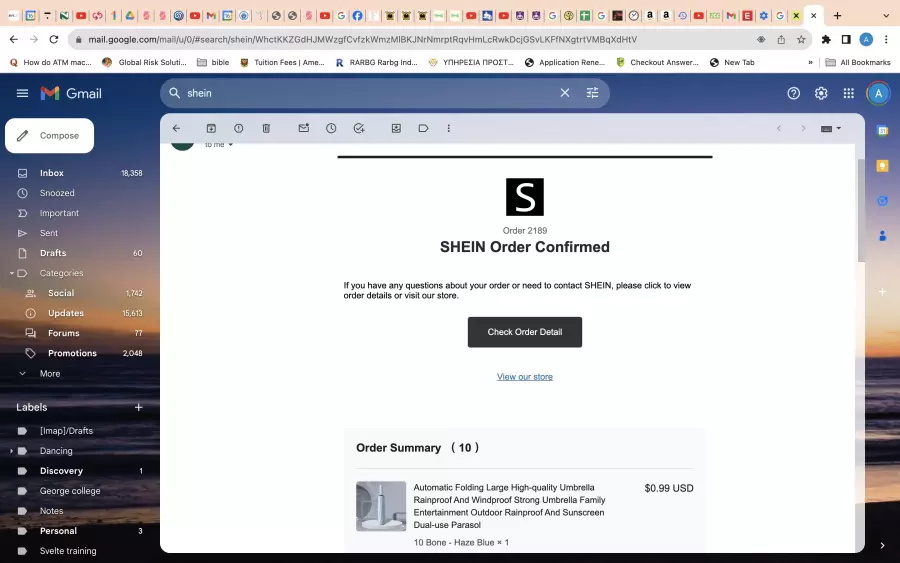Open the More three-dot email menu
The width and height of the screenshot is (900, 563).
tap(449, 129)
